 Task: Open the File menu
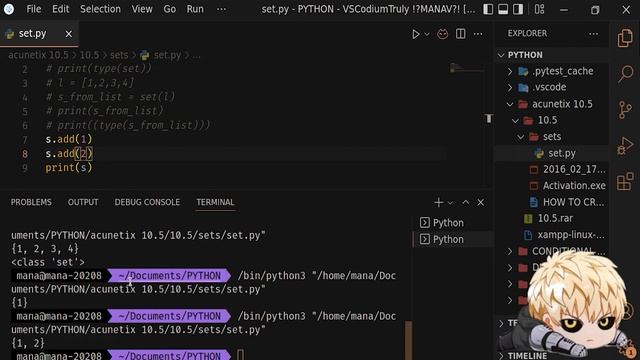coord(33,9)
